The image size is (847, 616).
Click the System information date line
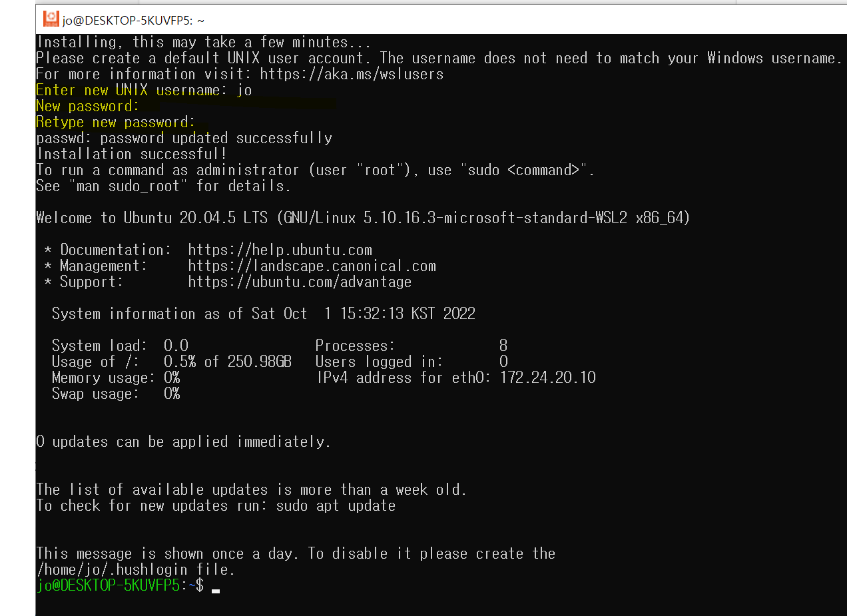click(264, 314)
